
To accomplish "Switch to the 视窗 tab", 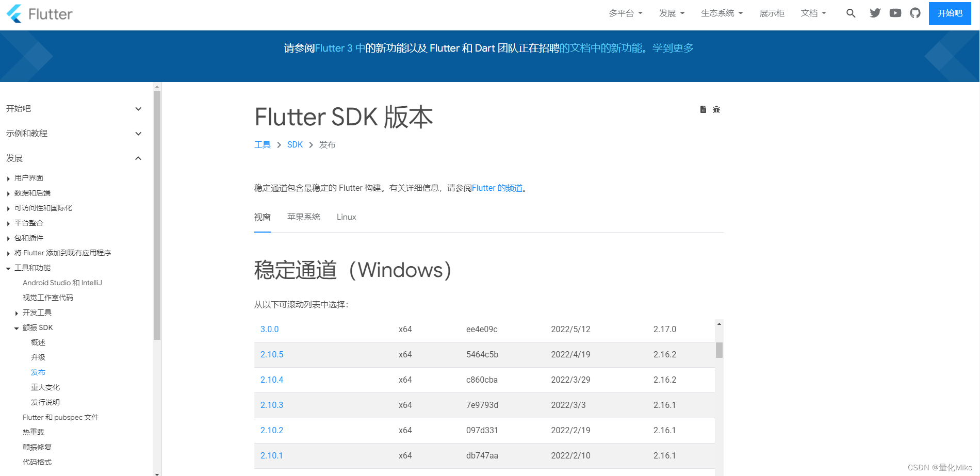I will [263, 217].
